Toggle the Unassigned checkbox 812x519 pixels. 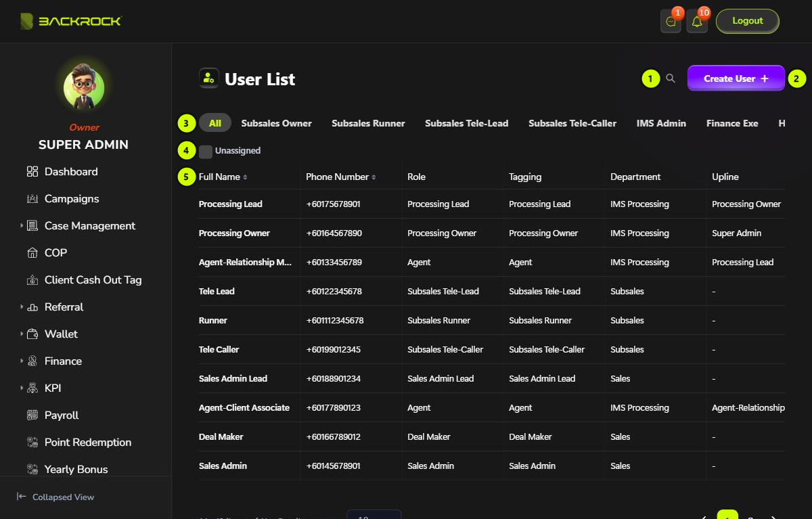[x=206, y=152]
